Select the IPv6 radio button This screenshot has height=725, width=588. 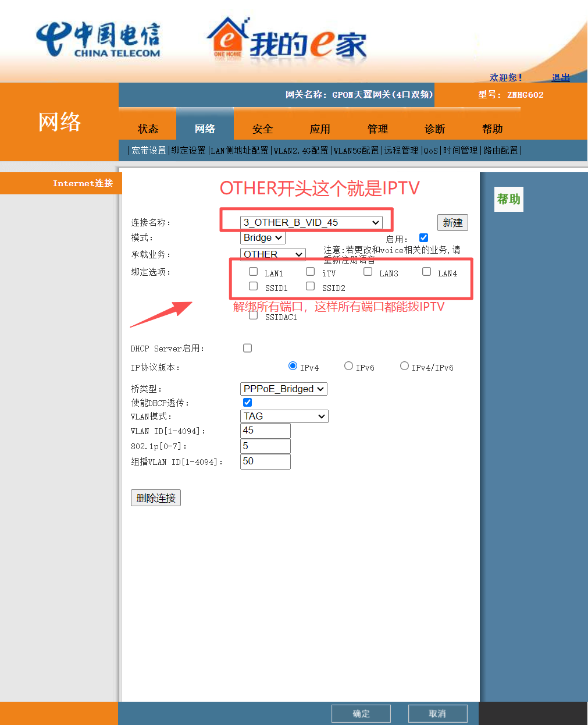[x=348, y=365]
